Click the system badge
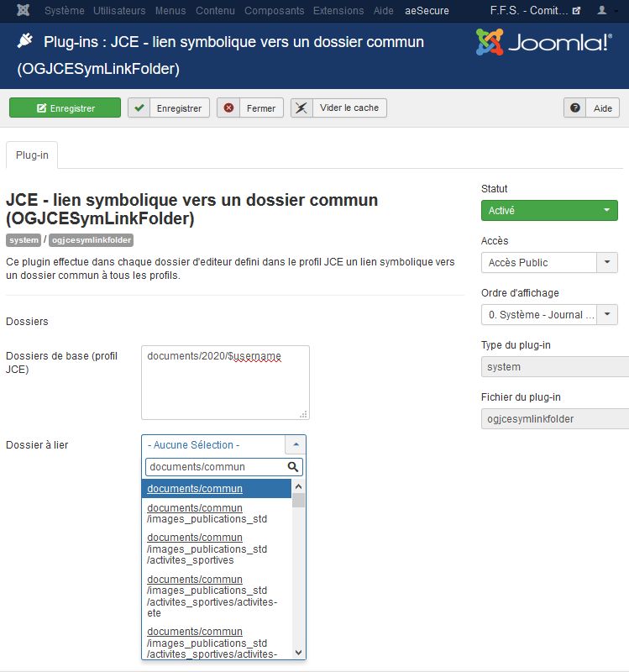The image size is (629, 672). click(24, 240)
